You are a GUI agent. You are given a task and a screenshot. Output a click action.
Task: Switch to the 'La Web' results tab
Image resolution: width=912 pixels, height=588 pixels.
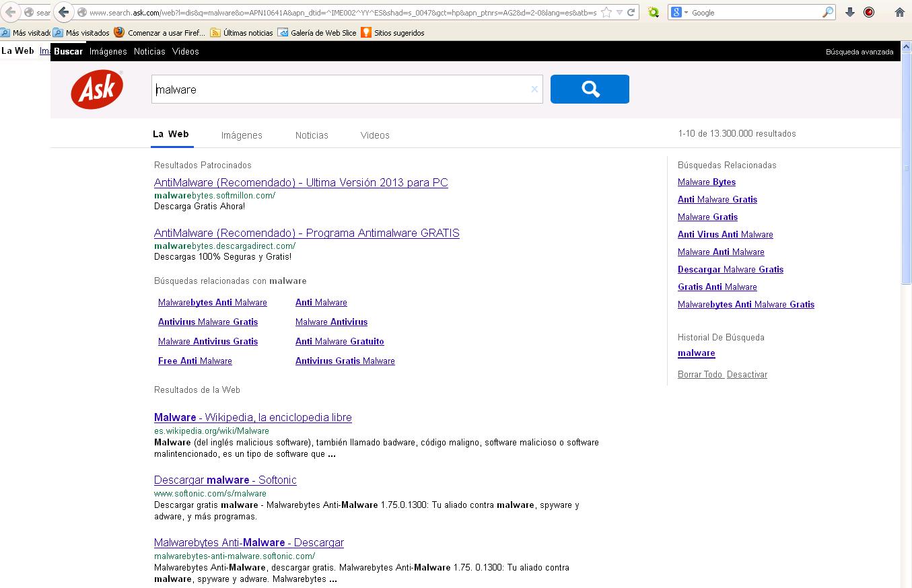coord(170,135)
